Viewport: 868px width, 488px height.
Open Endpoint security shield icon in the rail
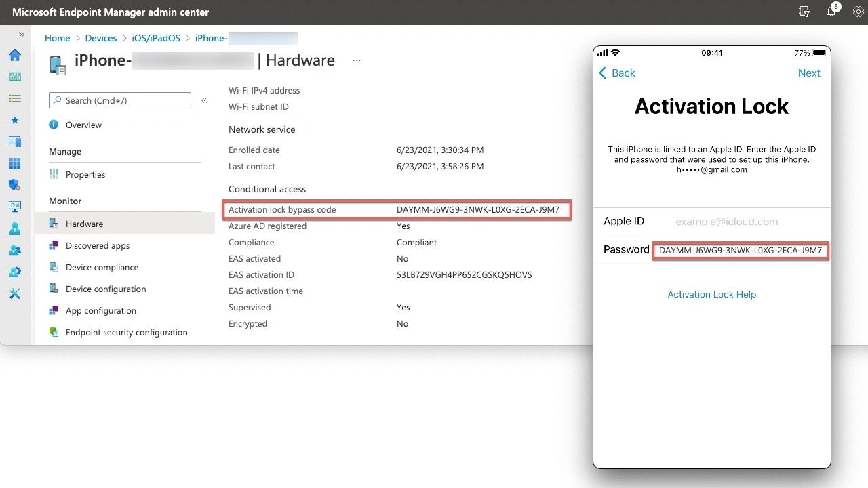click(x=14, y=185)
